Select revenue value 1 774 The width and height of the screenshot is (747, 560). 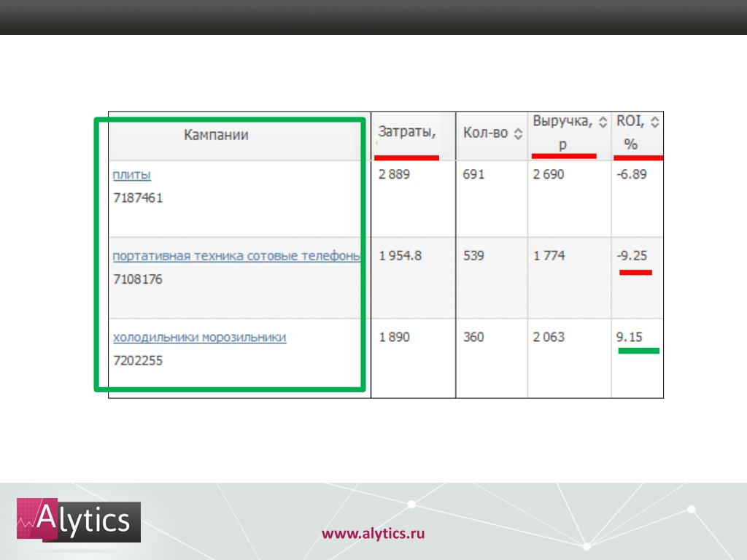click(549, 256)
